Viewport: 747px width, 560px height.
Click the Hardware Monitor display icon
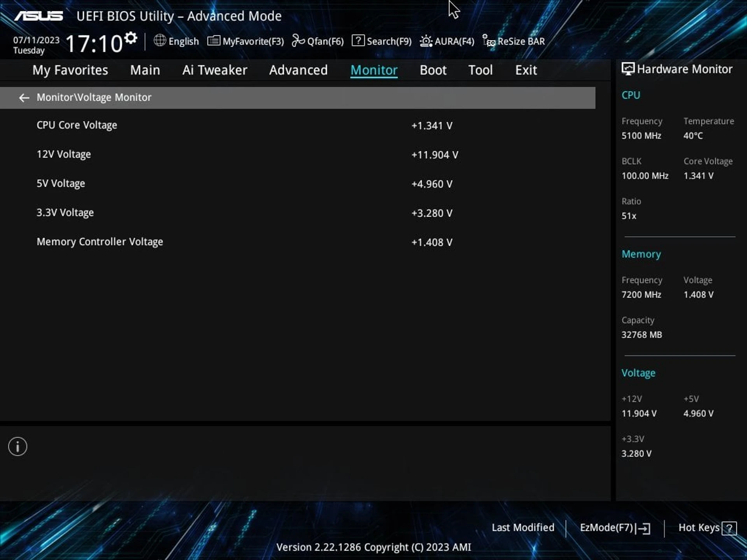(x=628, y=69)
